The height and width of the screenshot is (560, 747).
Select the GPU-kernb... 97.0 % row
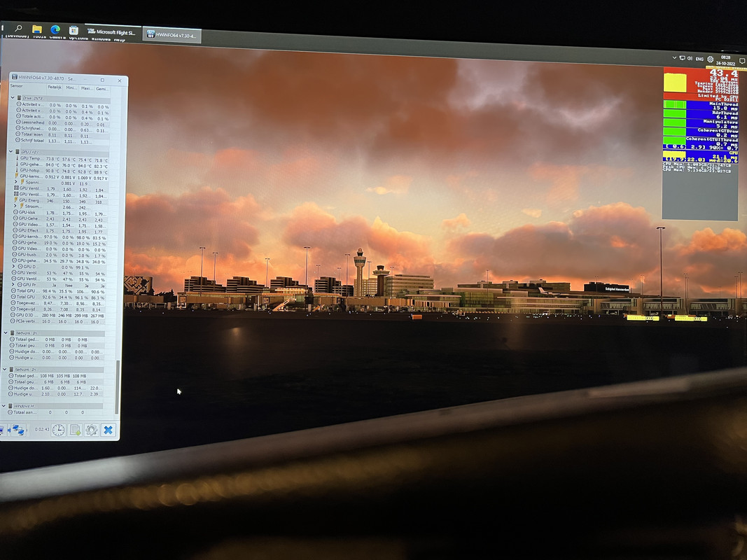coord(59,237)
